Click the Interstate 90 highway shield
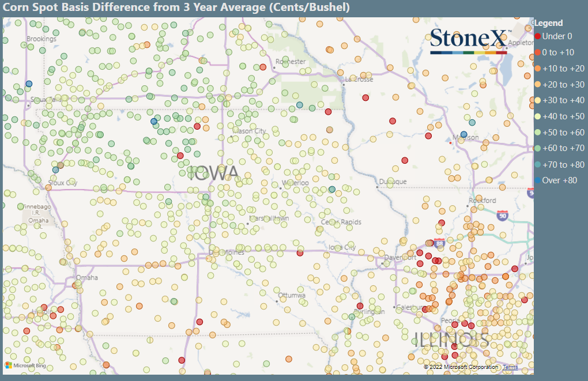 [503, 215]
